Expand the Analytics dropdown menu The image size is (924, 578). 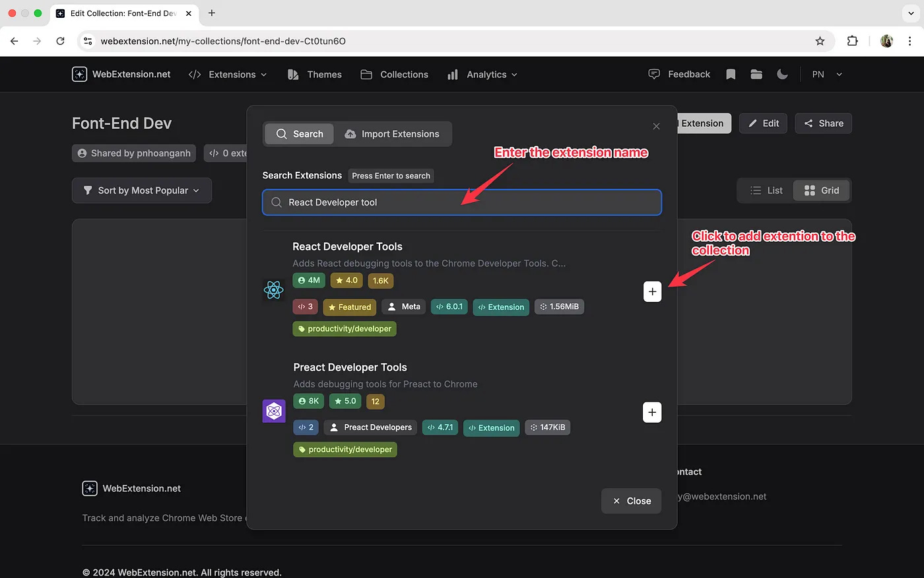tap(482, 75)
